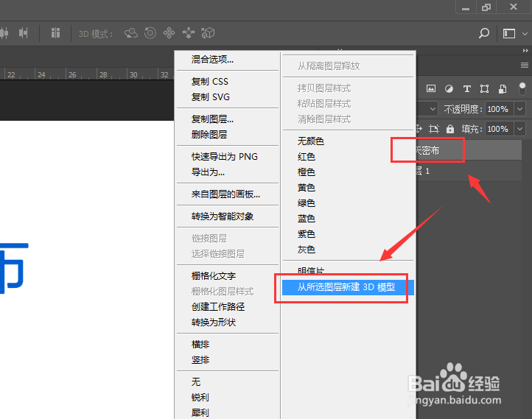The width and height of the screenshot is (532, 419).
Task: Set layer color label to 灰色
Action: [x=307, y=250]
